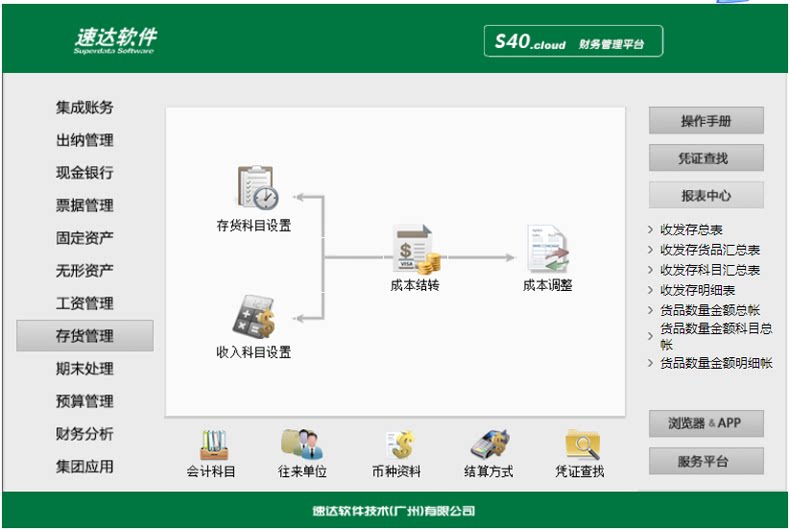Screen dimensions: 790x531
Task: Select 预算管理 in the sidebar
Action: point(85,402)
